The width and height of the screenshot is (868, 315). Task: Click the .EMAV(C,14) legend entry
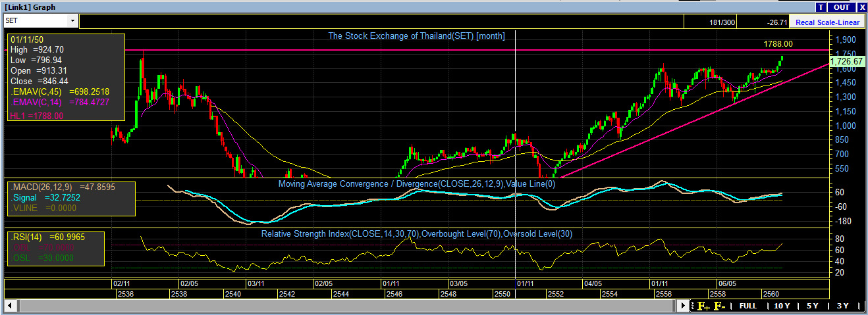point(60,102)
